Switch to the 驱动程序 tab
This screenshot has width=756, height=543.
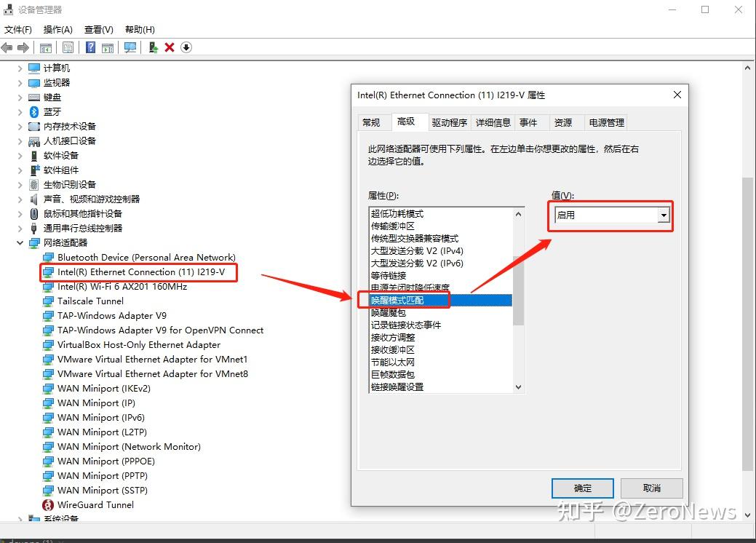point(450,122)
